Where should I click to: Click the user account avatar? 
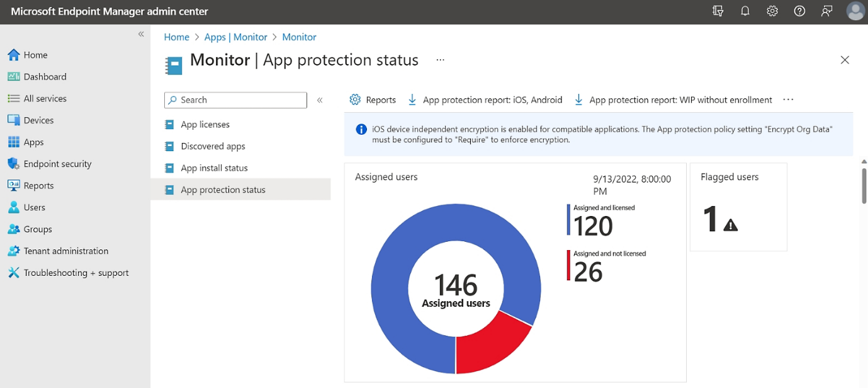(855, 11)
